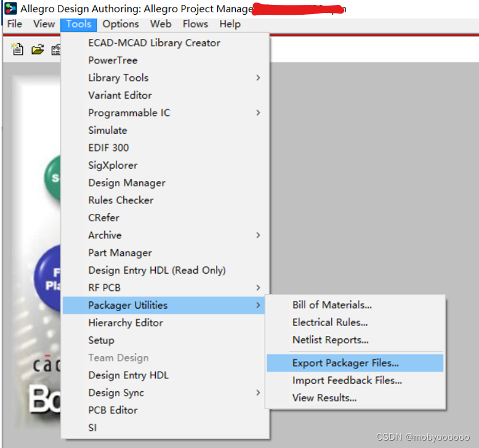Open Part Manager
The width and height of the screenshot is (479, 448).
tap(165, 253)
